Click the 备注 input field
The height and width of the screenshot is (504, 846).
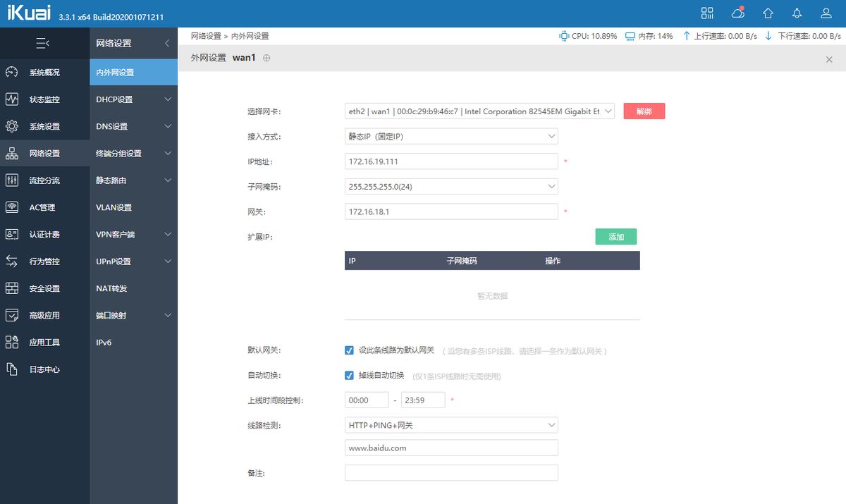(451, 473)
